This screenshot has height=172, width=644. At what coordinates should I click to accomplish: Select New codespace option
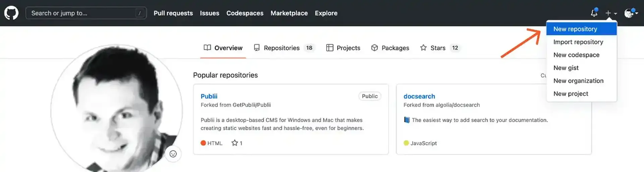(x=576, y=55)
